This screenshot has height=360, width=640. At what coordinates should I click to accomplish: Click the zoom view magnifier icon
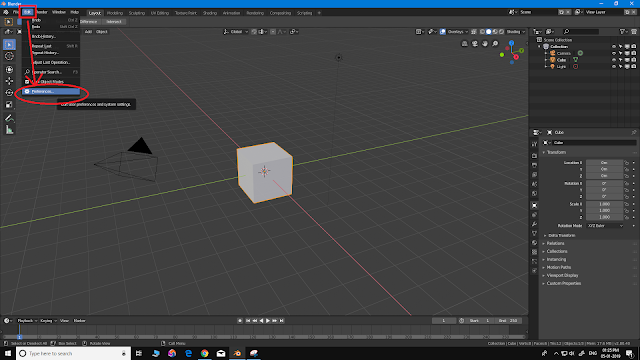coord(495,44)
